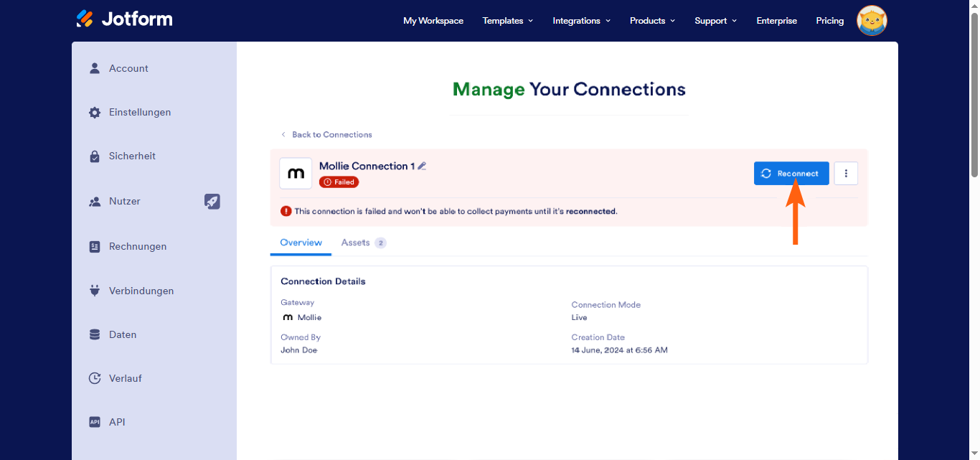Click the Connection Mode value Live
Image resolution: width=980 pixels, height=460 pixels.
(579, 317)
